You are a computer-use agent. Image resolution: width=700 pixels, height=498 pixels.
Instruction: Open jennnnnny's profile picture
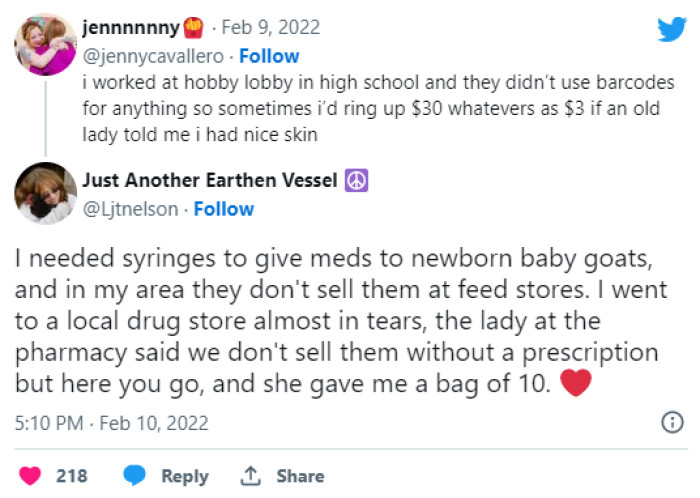(45, 45)
